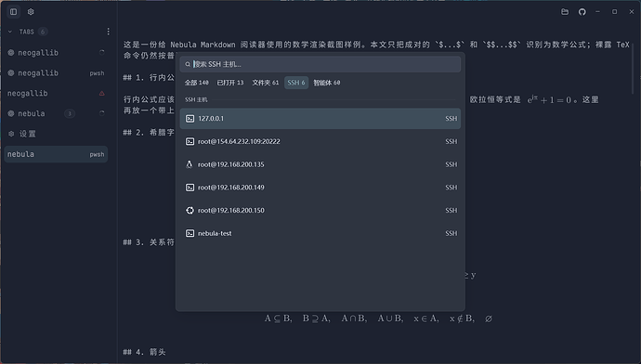Switch to the 已打开 13 filter tab
641x364 pixels.
230,83
